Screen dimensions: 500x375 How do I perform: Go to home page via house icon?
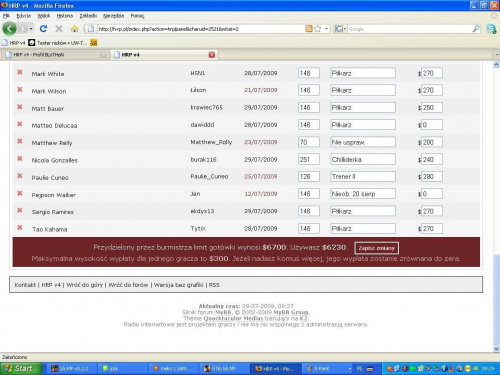coord(75,29)
